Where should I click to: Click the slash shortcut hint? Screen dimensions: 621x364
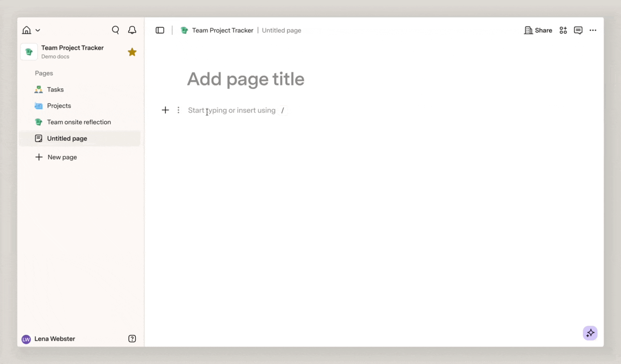(x=283, y=110)
